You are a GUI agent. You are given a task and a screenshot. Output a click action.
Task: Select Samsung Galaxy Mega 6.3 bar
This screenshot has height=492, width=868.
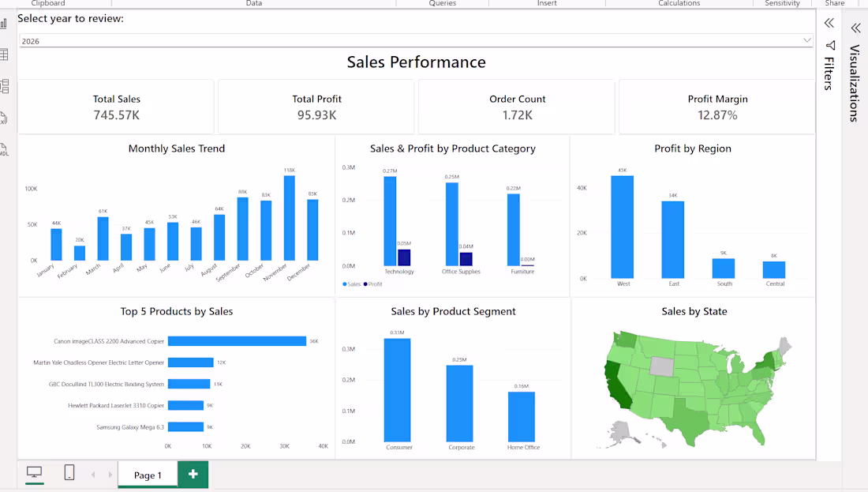click(186, 426)
